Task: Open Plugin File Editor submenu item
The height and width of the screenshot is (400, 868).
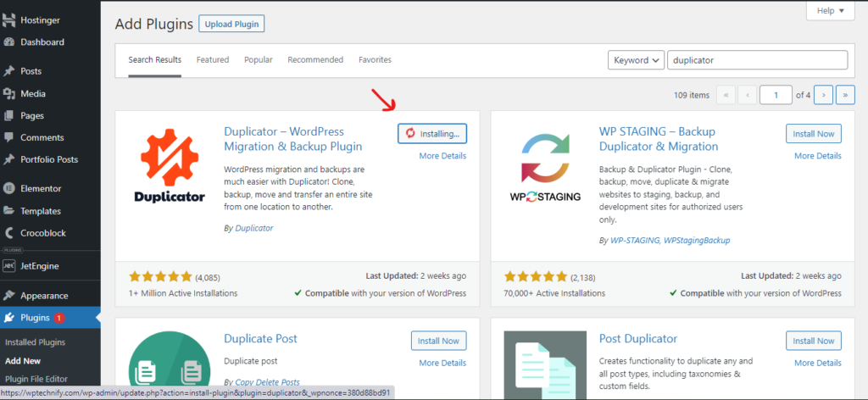Action: pos(36,379)
